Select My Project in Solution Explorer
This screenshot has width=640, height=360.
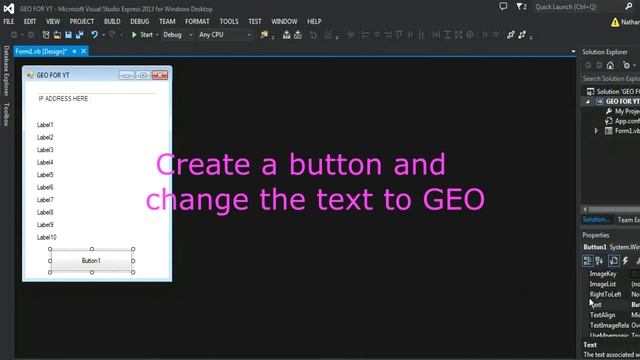point(623,111)
